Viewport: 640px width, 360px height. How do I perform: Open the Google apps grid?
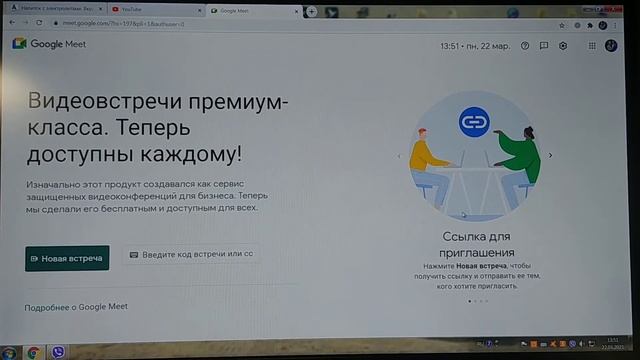point(592,46)
